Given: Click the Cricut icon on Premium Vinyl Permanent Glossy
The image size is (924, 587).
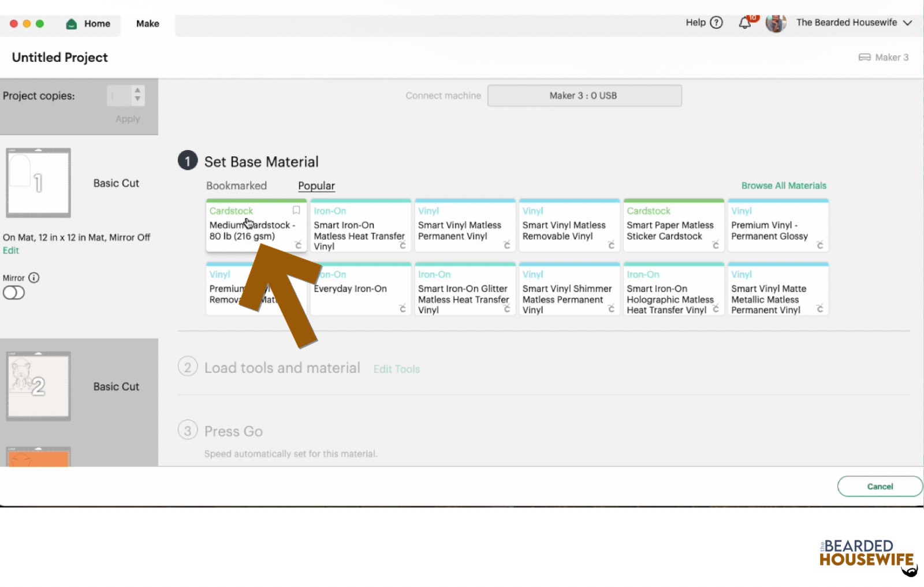Looking at the screenshot, I should [x=821, y=246].
